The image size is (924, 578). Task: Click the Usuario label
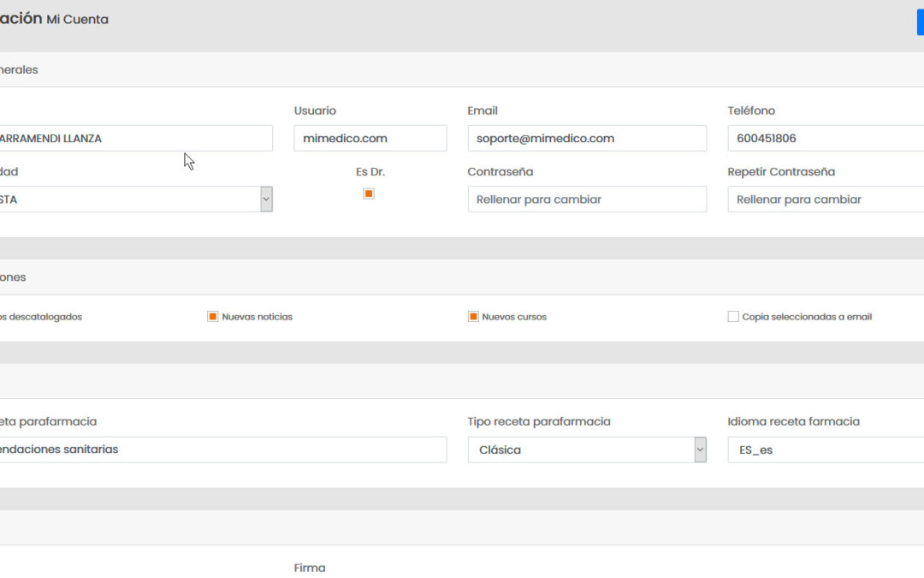(x=315, y=110)
